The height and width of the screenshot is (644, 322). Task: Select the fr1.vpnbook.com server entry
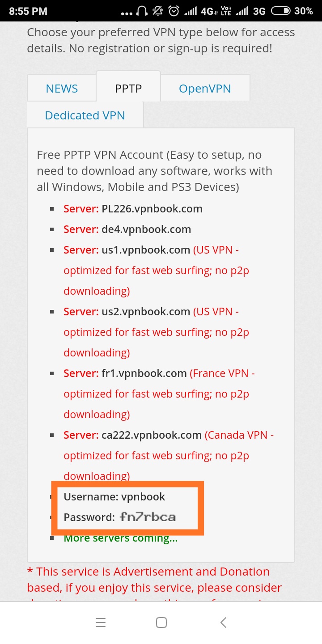coord(144,373)
